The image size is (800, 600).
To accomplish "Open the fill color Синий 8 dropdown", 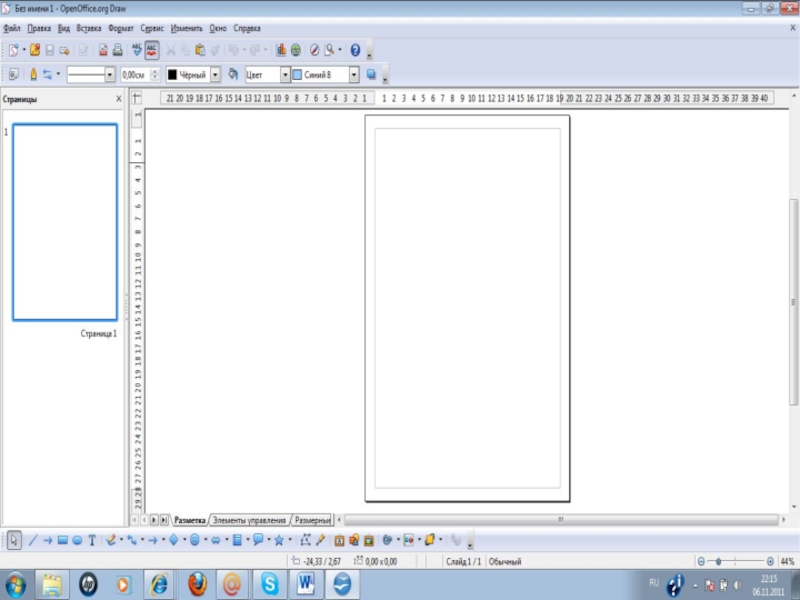I will pos(354,75).
